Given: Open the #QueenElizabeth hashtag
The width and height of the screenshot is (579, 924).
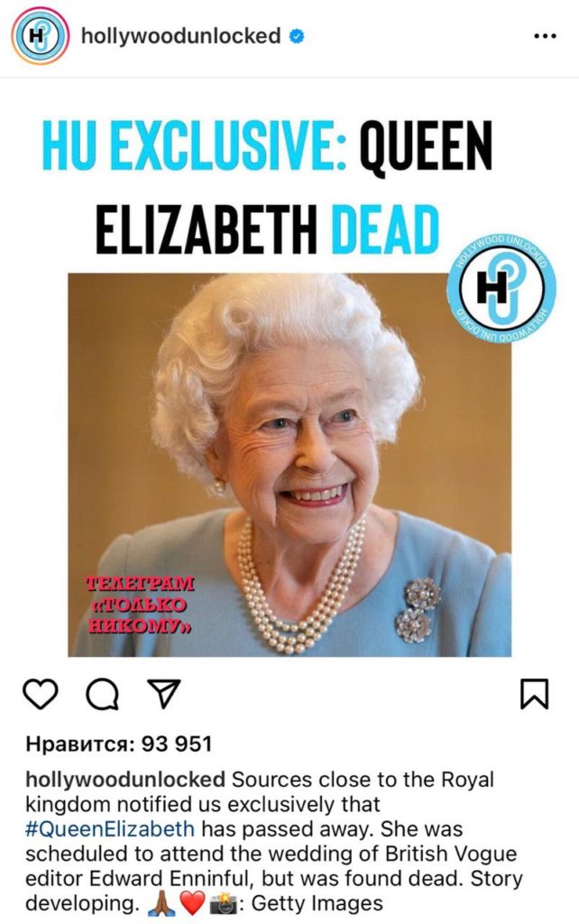Looking at the screenshot, I should coord(110,828).
